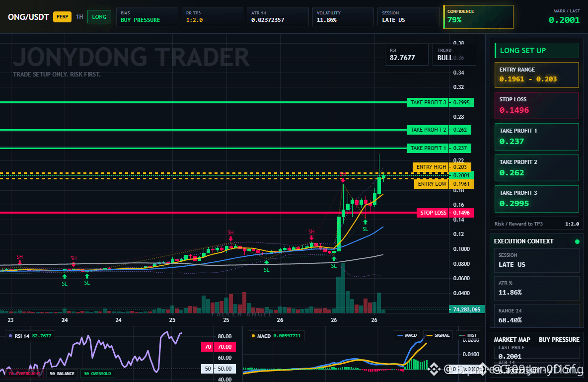Click the 50 BALANCE legend chip
588x382 pixels.
click(62, 374)
